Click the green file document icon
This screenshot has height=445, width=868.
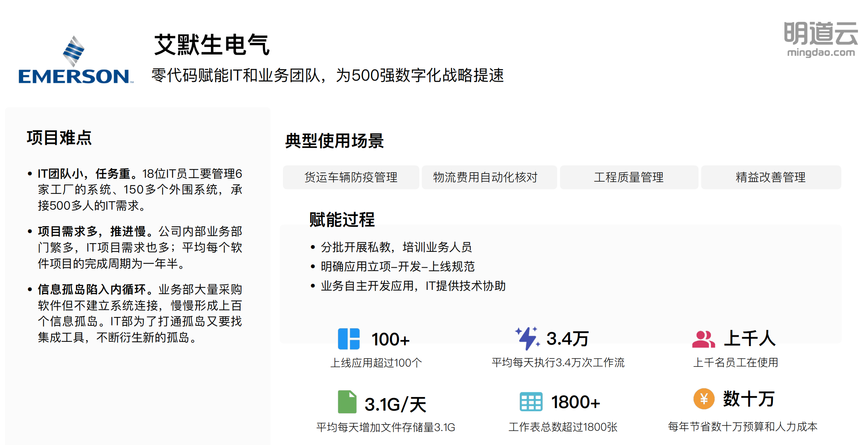(347, 402)
